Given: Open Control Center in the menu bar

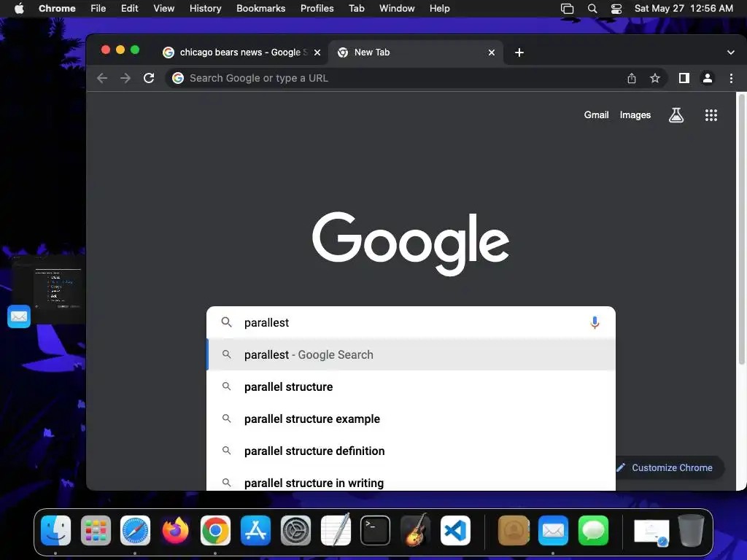Looking at the screenshot, I should tap(616, 9).
